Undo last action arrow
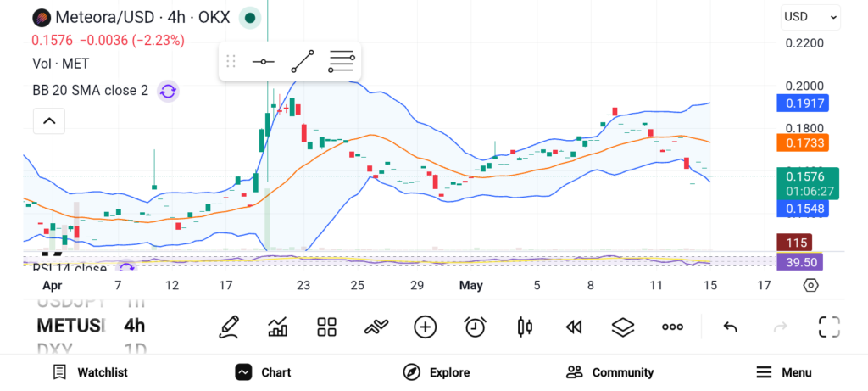 tap(730, 327)
